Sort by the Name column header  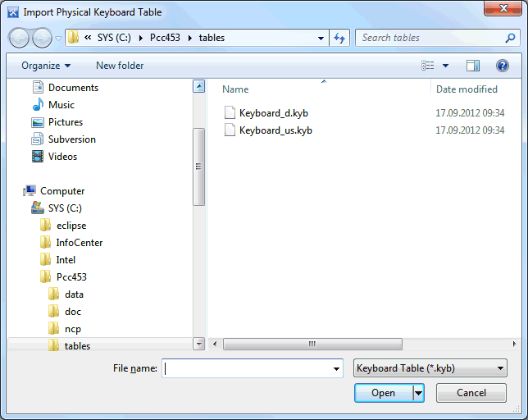coord(235,89)
